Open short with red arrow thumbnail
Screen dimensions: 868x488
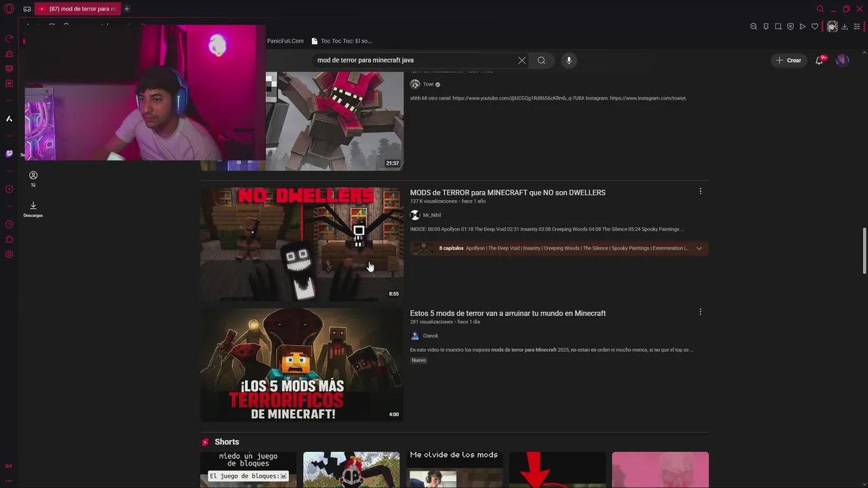557,470
